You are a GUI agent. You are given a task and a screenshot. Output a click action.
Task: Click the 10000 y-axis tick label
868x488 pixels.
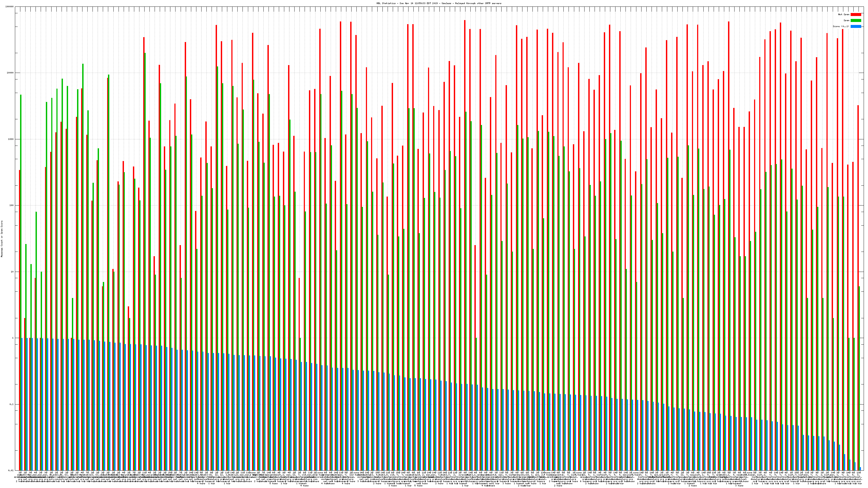11,73
